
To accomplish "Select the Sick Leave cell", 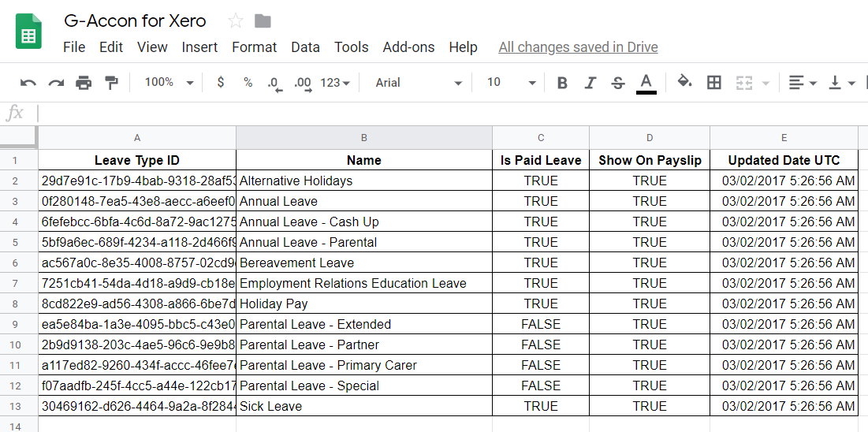I will click(363, 406).
